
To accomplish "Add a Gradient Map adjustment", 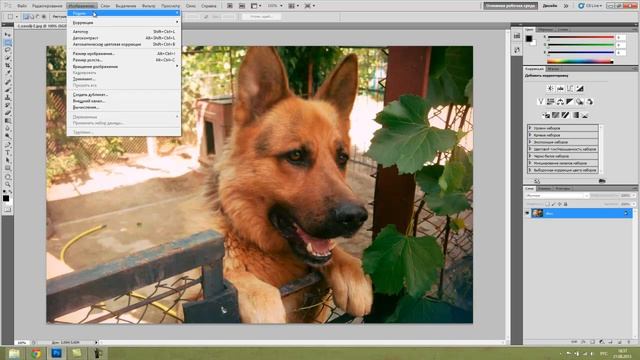I will tap(575, 115).
